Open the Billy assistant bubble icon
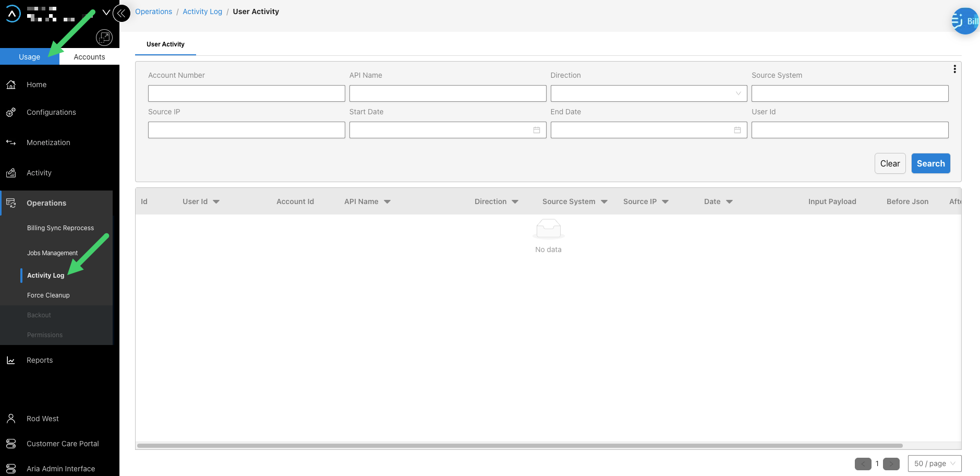 [965, 21]
